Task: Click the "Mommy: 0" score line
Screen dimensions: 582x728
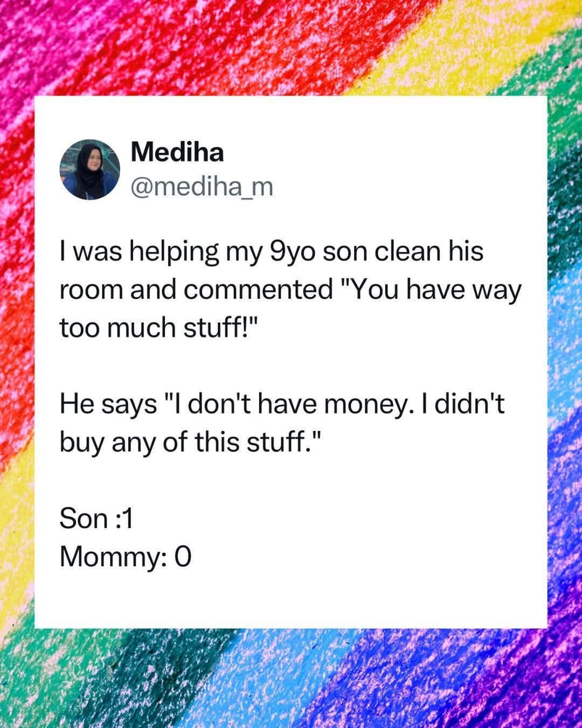Action: [x=125, y=557]
